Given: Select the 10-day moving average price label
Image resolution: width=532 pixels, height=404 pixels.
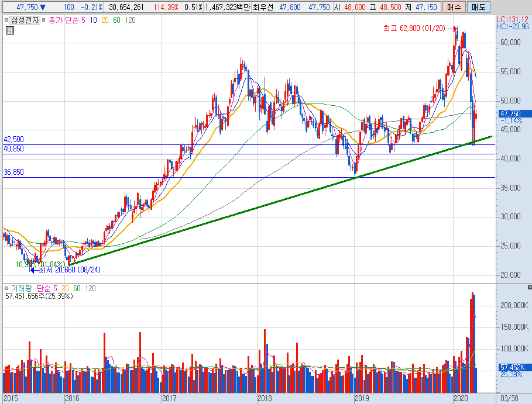Looking at the screenshot, I should [x=93, y=20].
